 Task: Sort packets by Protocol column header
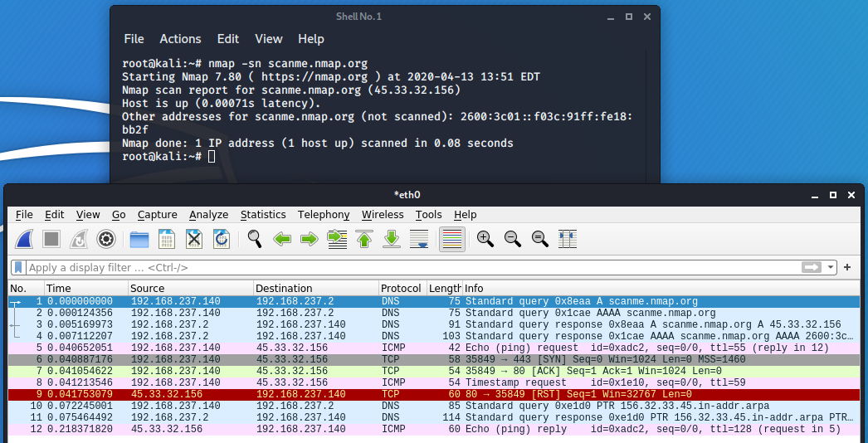click(x=403, y=289)
